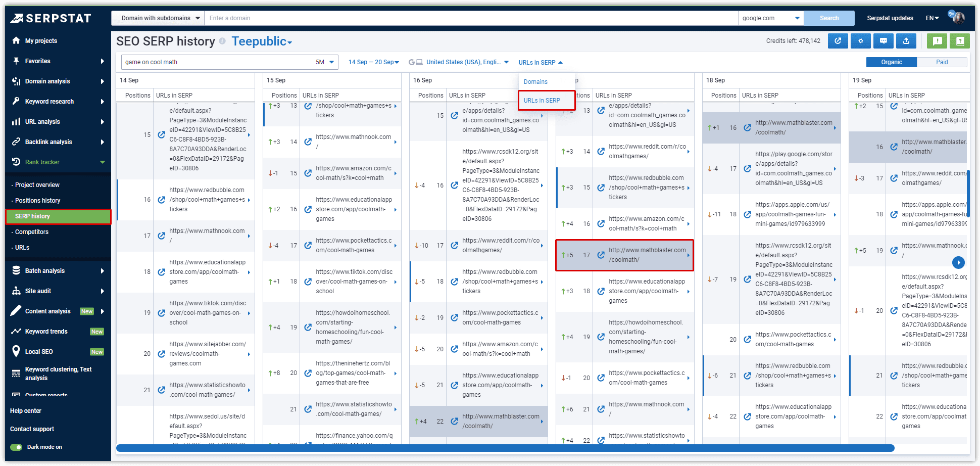
Task: Click the Keyword trends line icon
Action: coord(16,331)
